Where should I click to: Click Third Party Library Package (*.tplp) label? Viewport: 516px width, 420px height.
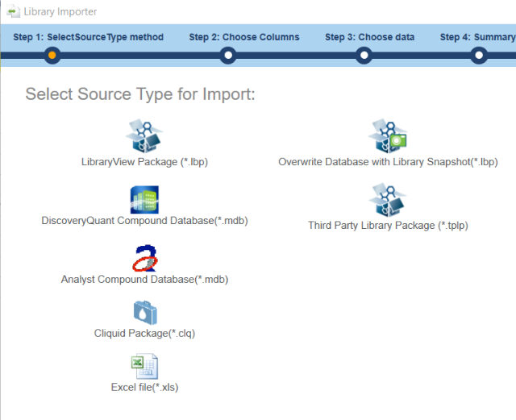pyautogui.click(x=388, y=226)
